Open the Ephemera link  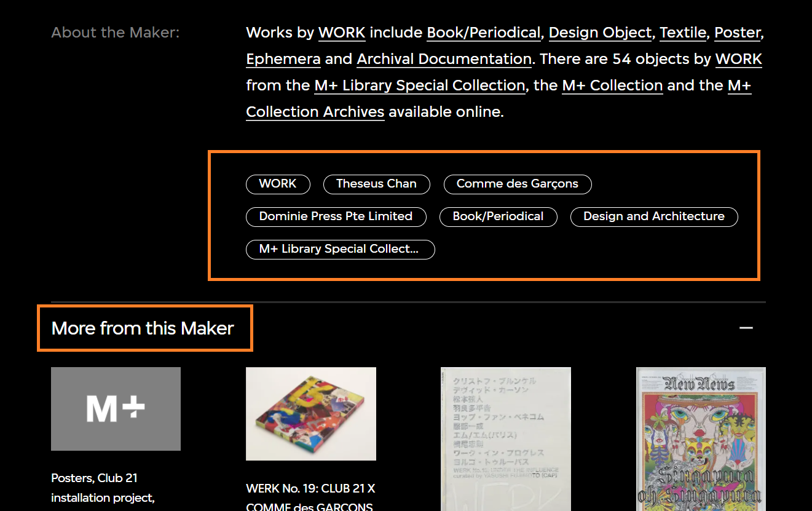tap(283, 59)
